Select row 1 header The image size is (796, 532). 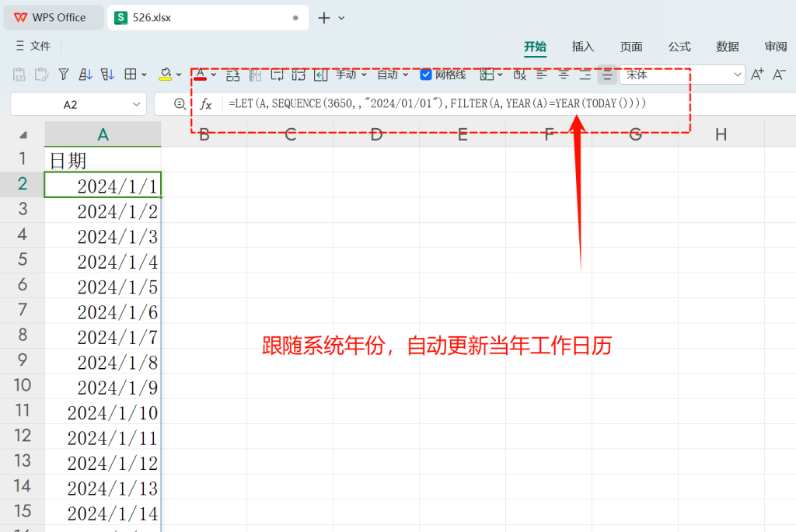pos(23,159)
